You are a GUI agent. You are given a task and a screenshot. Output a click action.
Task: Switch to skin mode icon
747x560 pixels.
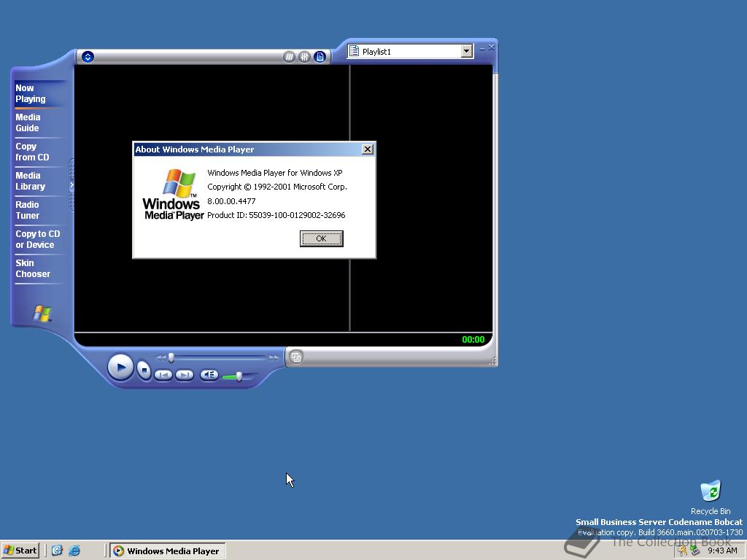(x=296, y=357)
